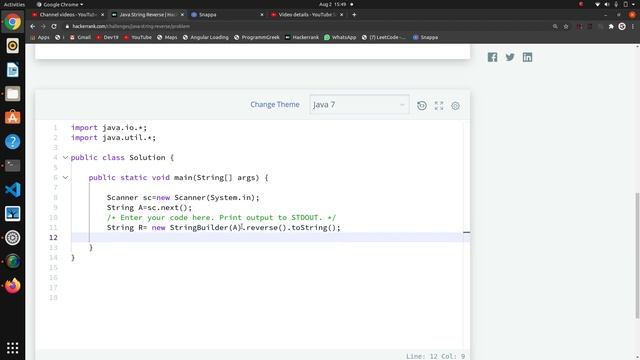Close the Snappa tab
This screenshot has height=360, width=640.
point(262,15)
